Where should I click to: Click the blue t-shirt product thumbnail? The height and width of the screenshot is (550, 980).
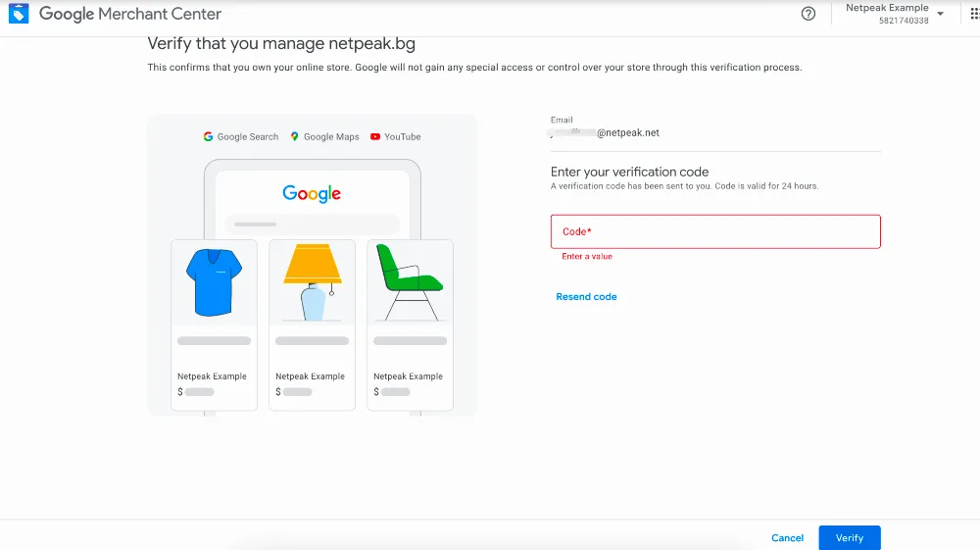[x=214, y=282]
